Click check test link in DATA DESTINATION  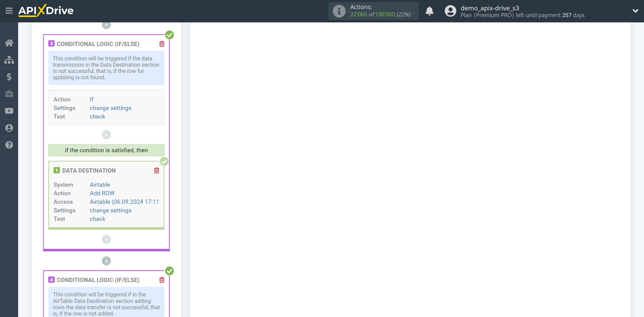coord(97,219)
